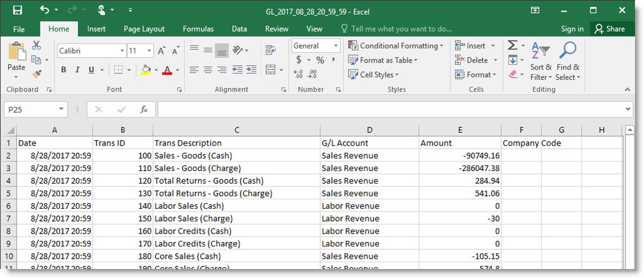
Task: Apply center text alignment
Action: [x=208, y=70]
